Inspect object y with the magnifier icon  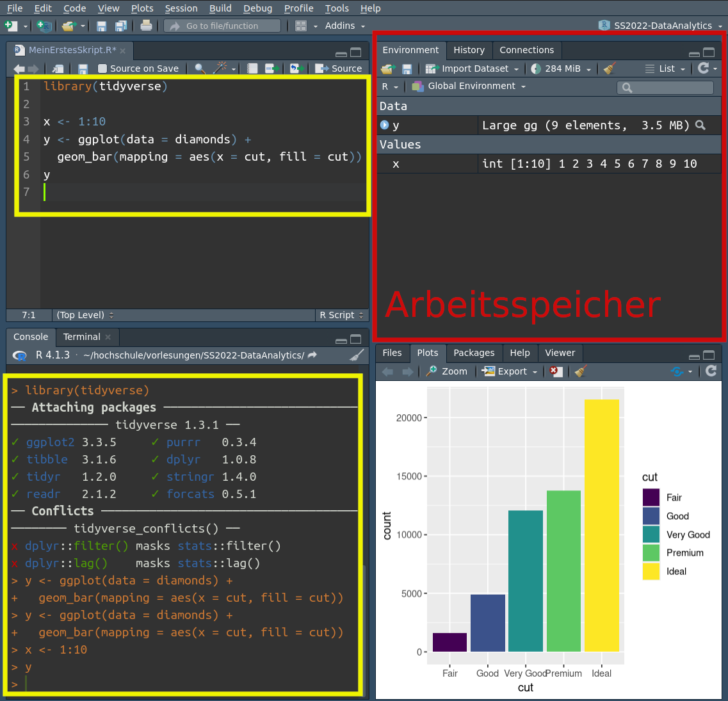(x=700, y=125)
